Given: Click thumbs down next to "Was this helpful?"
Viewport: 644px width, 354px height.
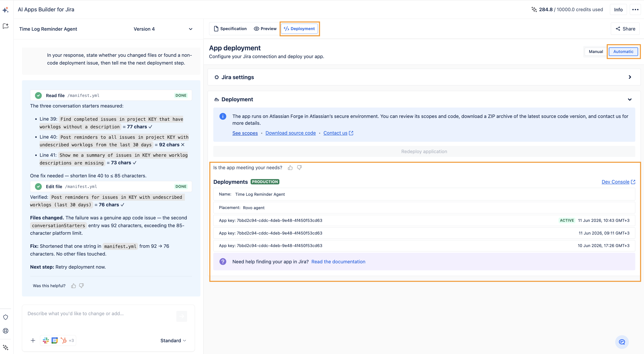Looking at the screenshot, I should [x=81, y=286].
